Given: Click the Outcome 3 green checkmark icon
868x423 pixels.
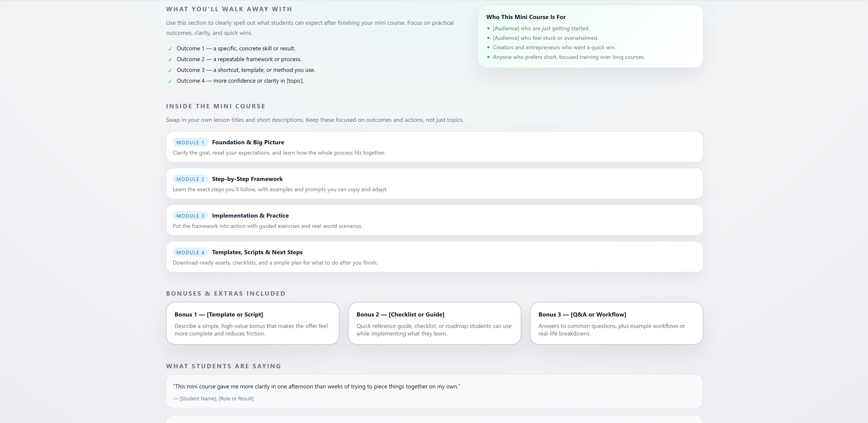Looking at the screenshot, I should click(170, 71).
